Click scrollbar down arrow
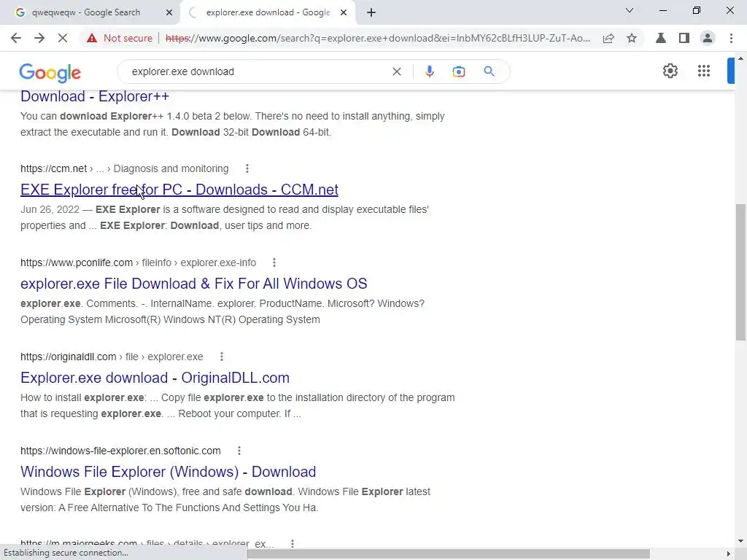747x560 pixels. 740,541
